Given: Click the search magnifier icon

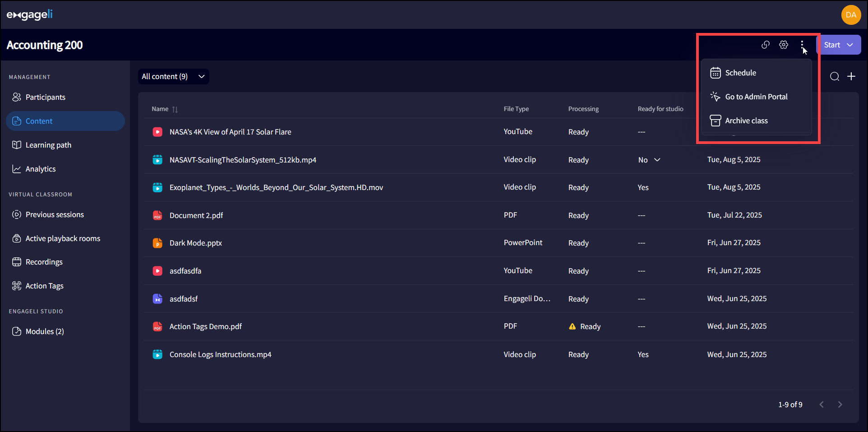Looking at the screenshot, I should pos(834,77).
